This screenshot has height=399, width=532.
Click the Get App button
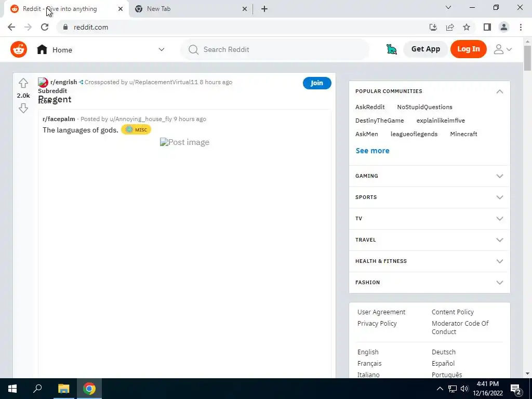click(425, 49)
